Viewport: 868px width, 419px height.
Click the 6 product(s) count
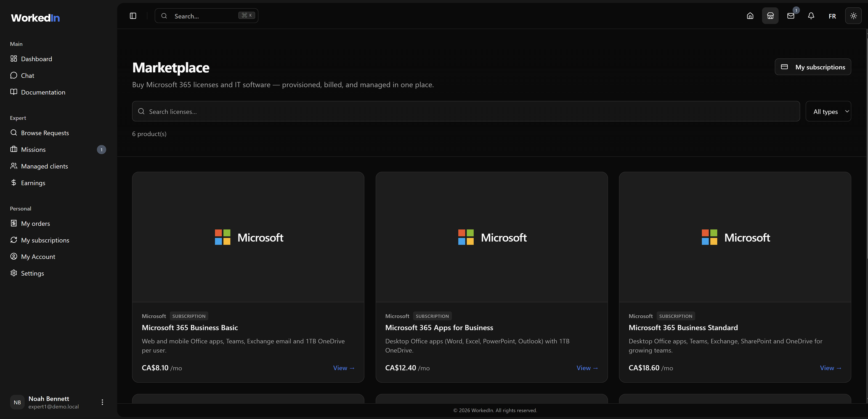tap(149, 134)
